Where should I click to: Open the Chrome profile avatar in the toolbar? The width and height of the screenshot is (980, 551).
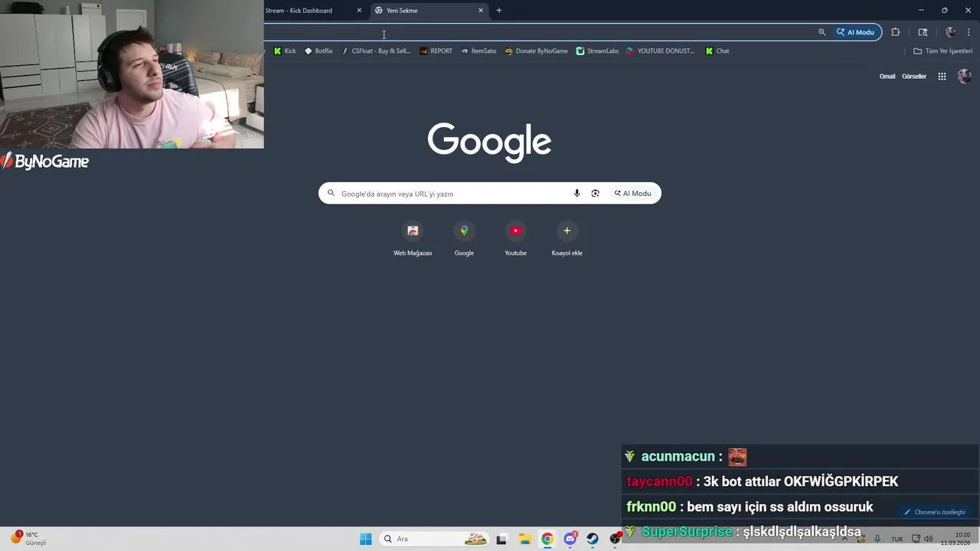tap(951, 32)
